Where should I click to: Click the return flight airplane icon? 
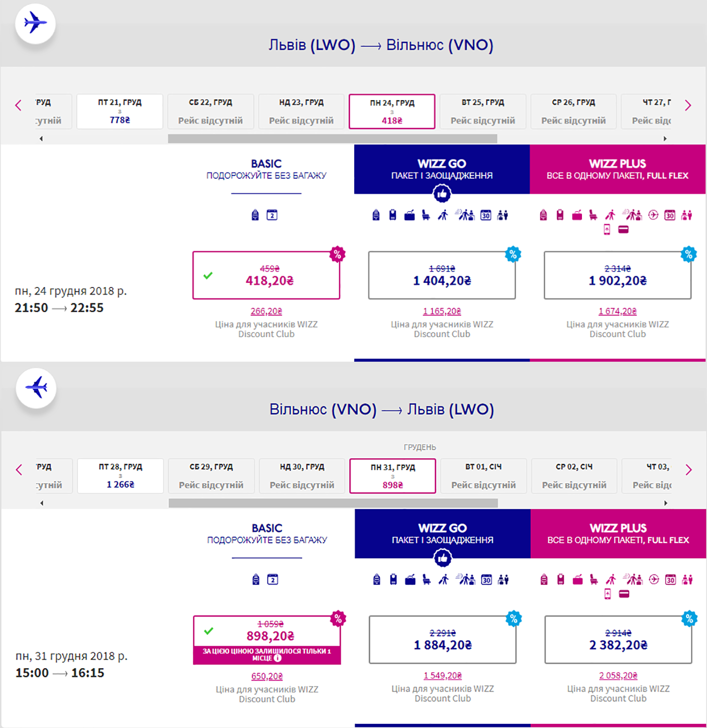(36, 388)
